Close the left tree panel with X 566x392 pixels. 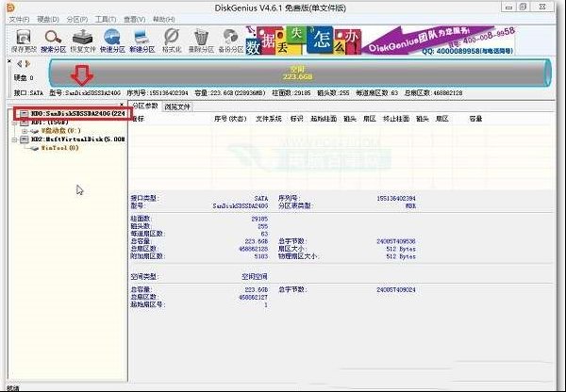coord(122,105)
